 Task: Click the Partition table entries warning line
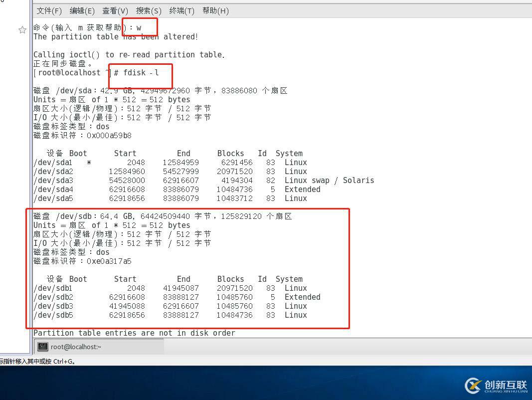(x=135, y=333)
